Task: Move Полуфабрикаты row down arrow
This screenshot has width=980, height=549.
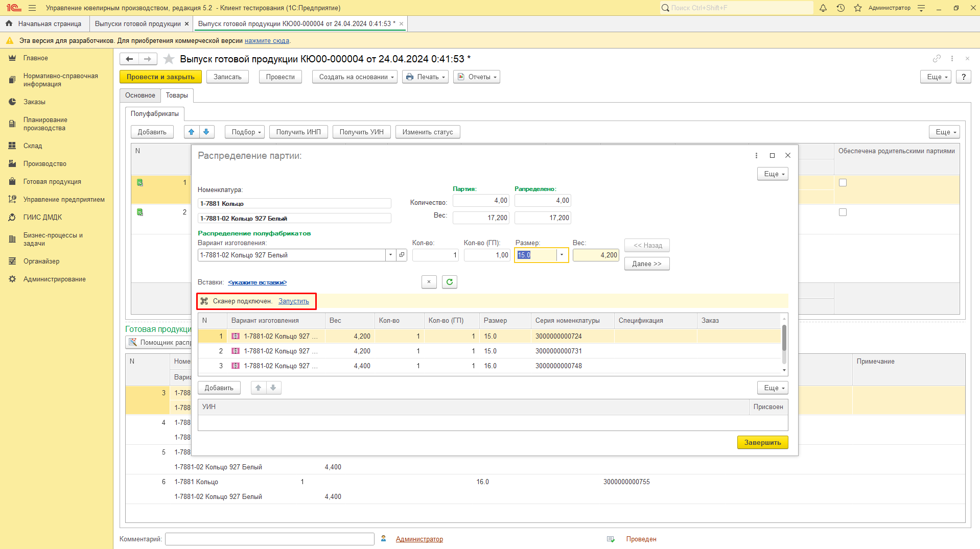Action: click(x=206, y=132)
